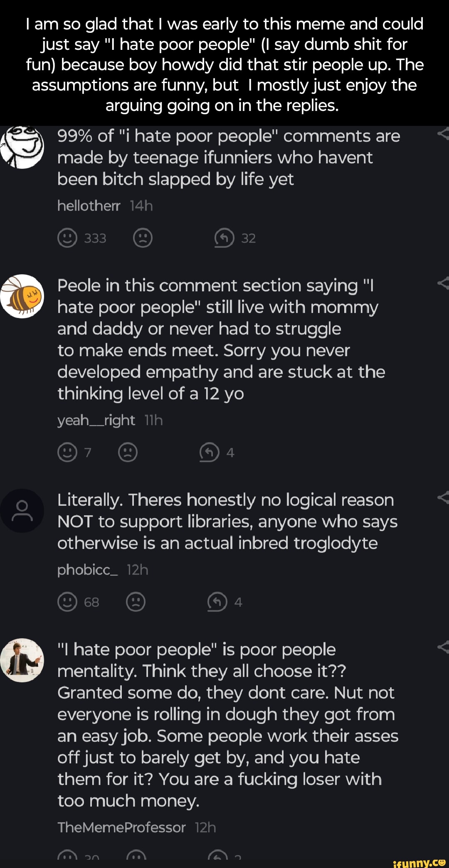Smile yeah__right's comment with 7 smiles
This screenshot has height=868, width=449.
tap(67, 452)
